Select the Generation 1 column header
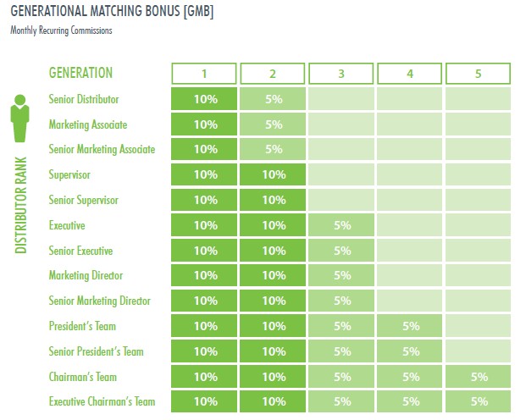 (204, 74)
